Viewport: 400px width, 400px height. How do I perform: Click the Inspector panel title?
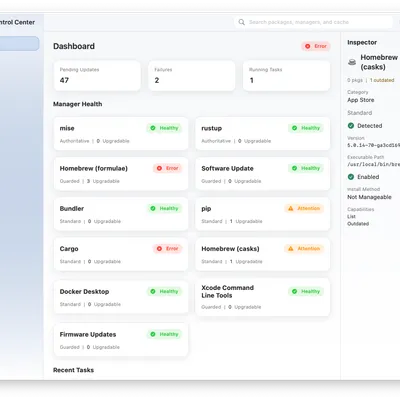(362, 42)
